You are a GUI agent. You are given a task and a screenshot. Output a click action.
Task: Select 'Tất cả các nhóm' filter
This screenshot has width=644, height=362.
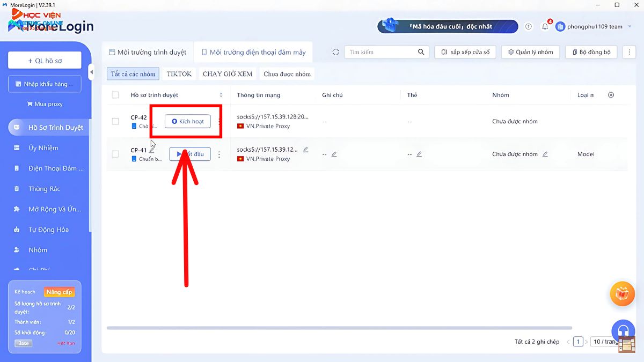(133, 74)
